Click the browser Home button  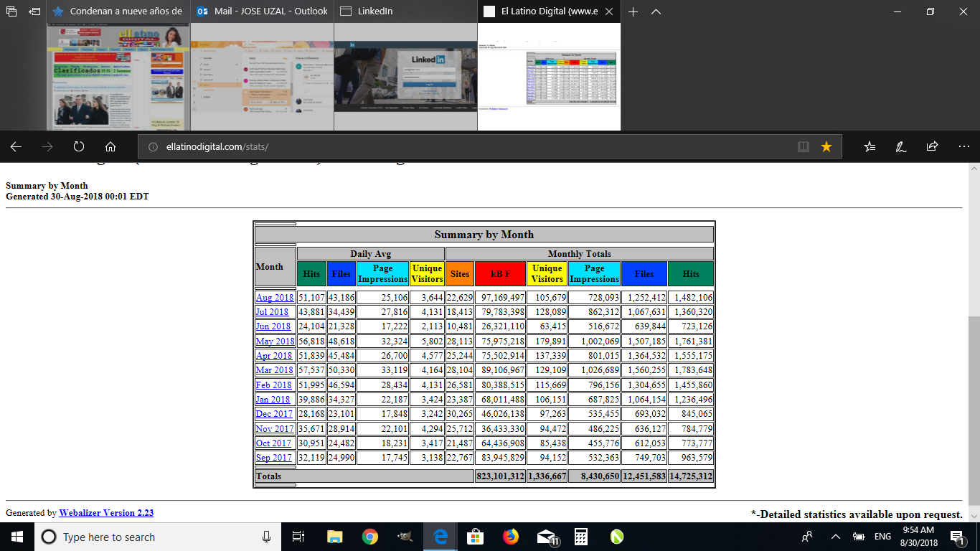point(110,146)
